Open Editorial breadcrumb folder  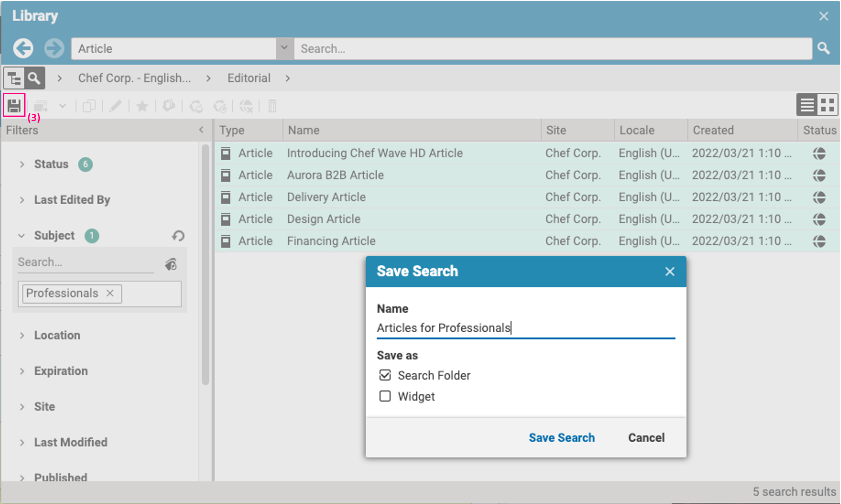coord(249,78)
